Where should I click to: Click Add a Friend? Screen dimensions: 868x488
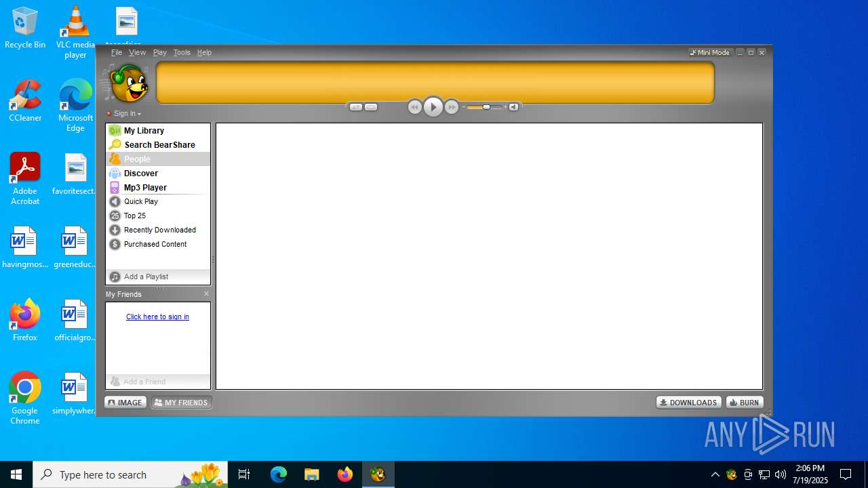click(x=157, y=381)
